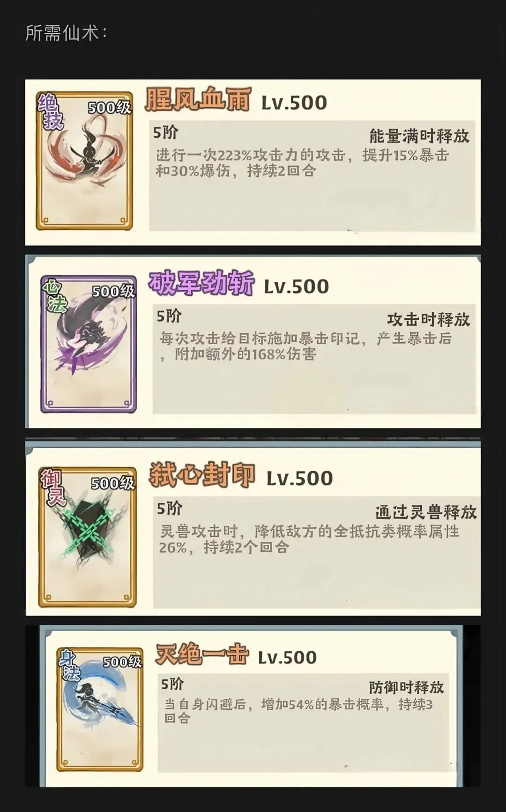Tap the 弑心封印 chained card image

coord(88,537)
